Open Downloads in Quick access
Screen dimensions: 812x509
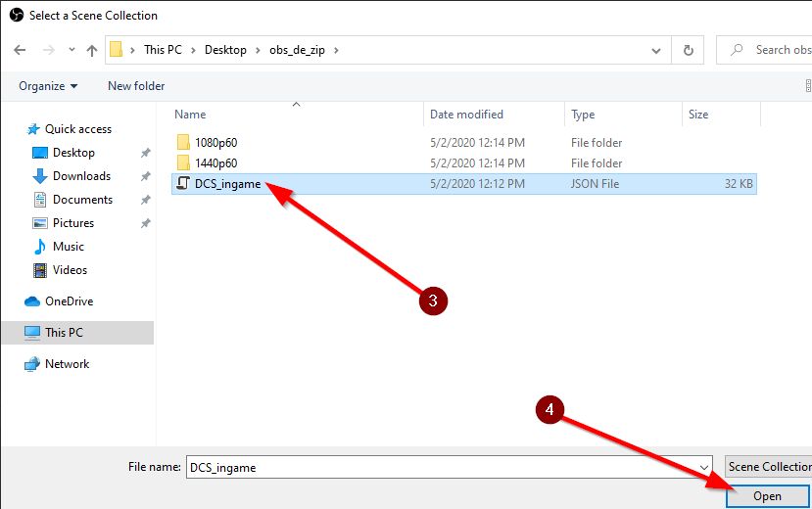81,176
